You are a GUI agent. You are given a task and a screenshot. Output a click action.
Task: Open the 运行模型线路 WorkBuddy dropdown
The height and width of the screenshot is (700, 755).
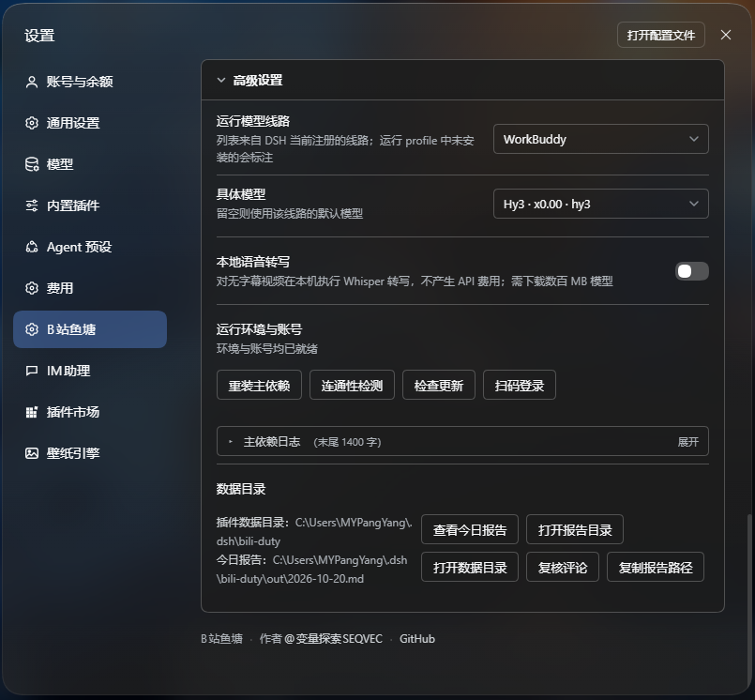600,139
